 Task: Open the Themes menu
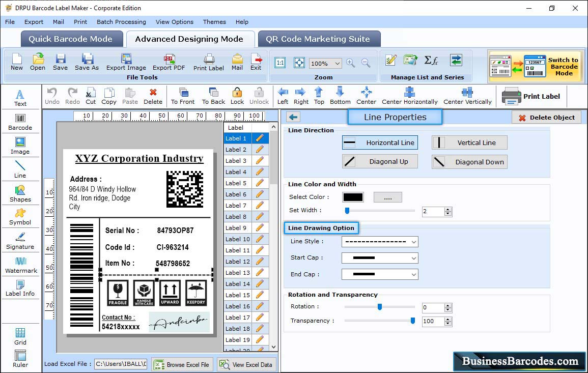click(x=214, y=22)
